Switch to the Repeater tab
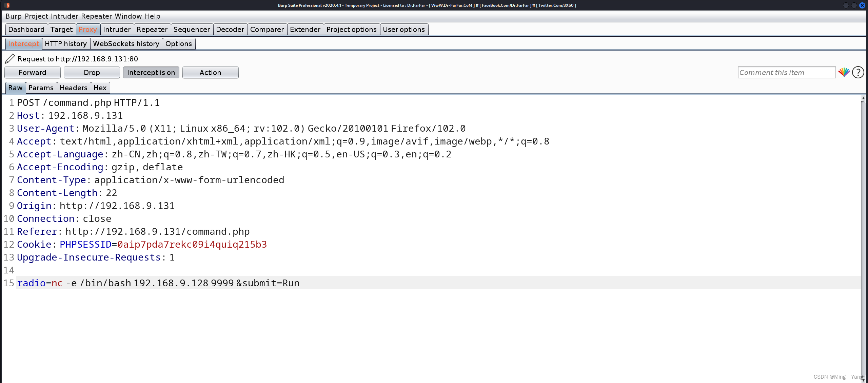This screenshot has width=868, height=383. [152, 29]
